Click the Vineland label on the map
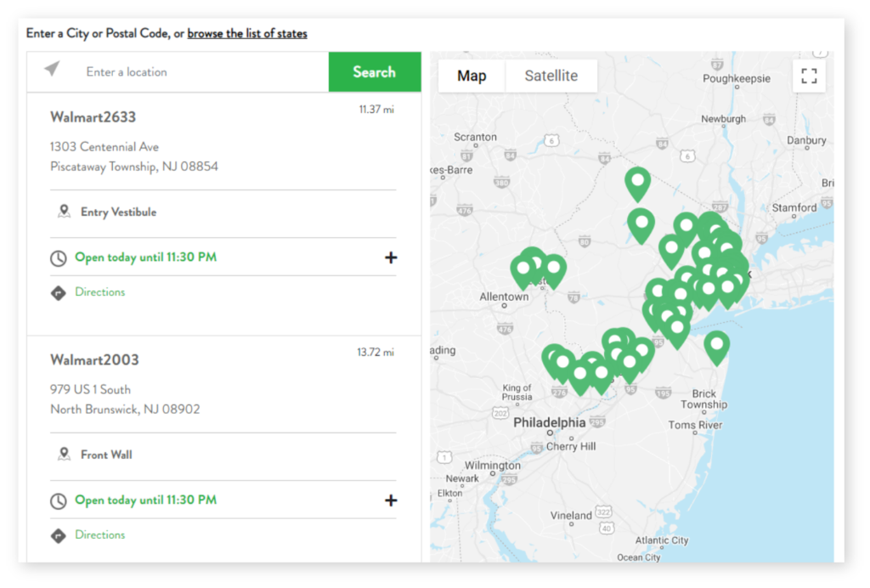870x588 pixels. 571,515
